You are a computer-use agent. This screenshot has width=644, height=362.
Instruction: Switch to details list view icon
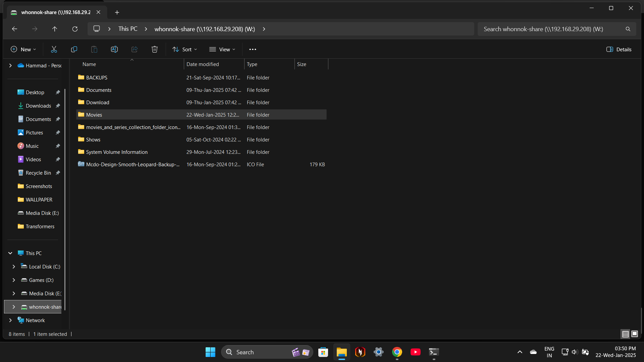click(625, 334)
